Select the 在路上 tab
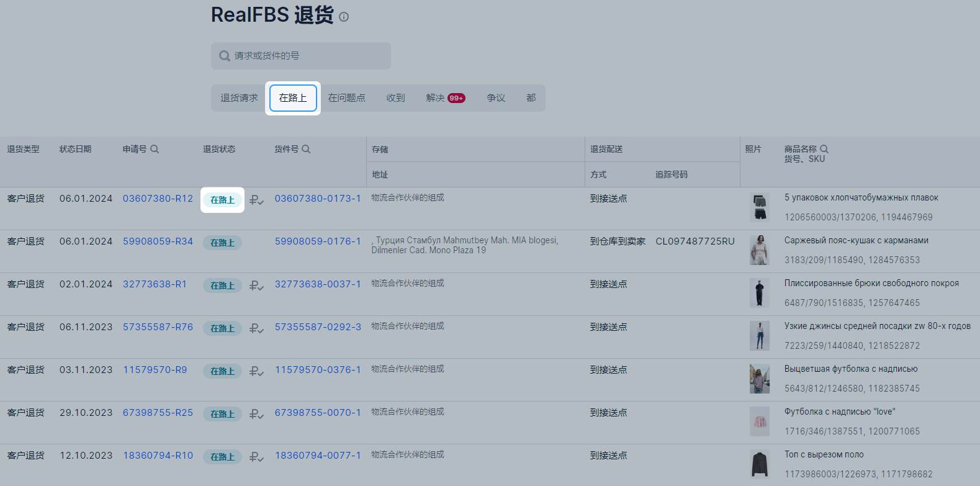This screenshot has height=486, width=980. (x=293, y=98)
